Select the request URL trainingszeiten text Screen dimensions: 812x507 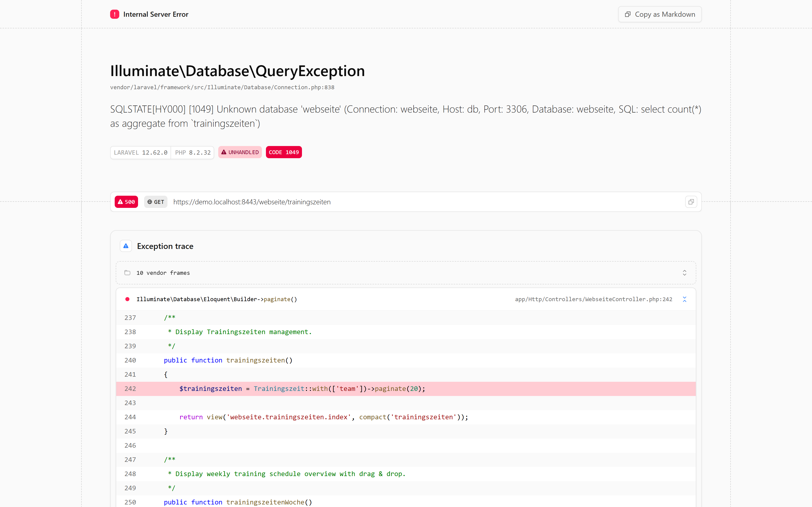coord(252,202)
